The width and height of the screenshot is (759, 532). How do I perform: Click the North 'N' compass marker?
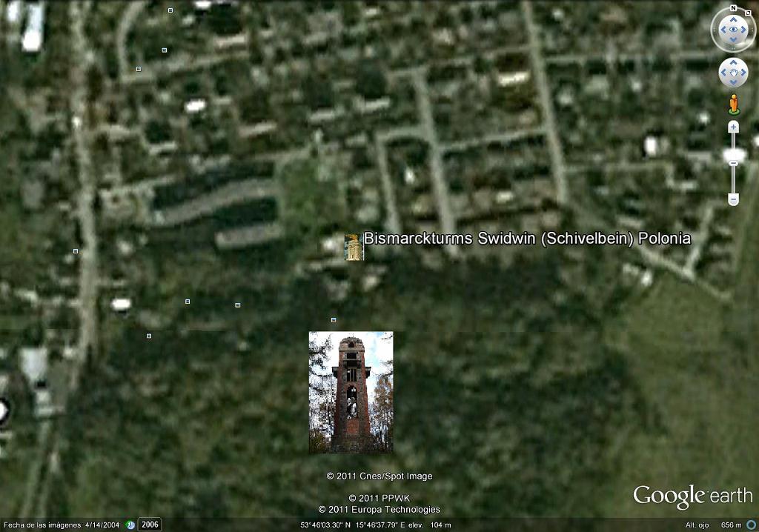click(733, 8)
